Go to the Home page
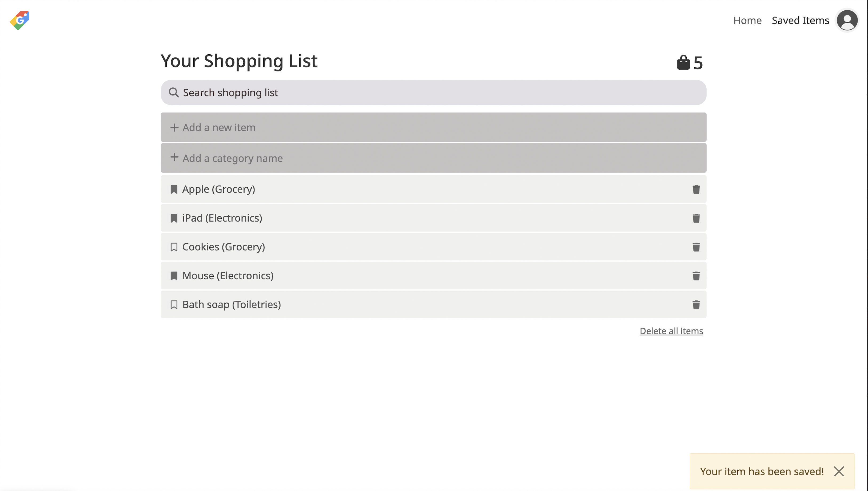 click(747, 20)
